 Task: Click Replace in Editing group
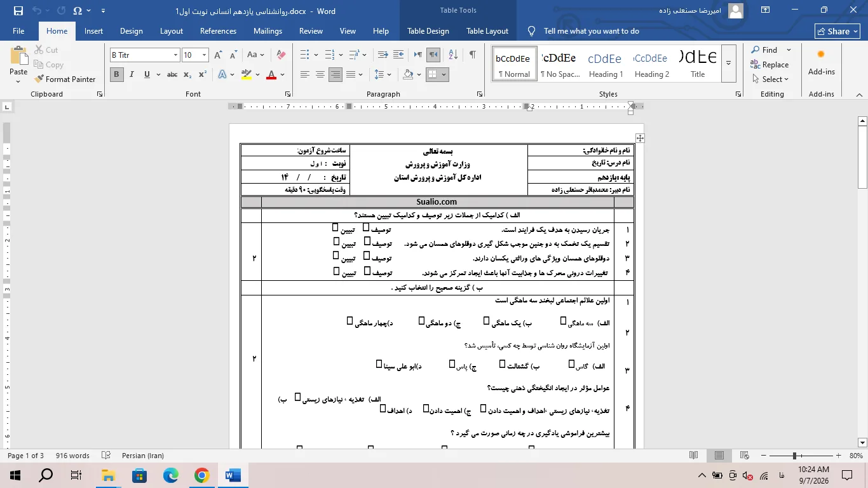point(770,65)
